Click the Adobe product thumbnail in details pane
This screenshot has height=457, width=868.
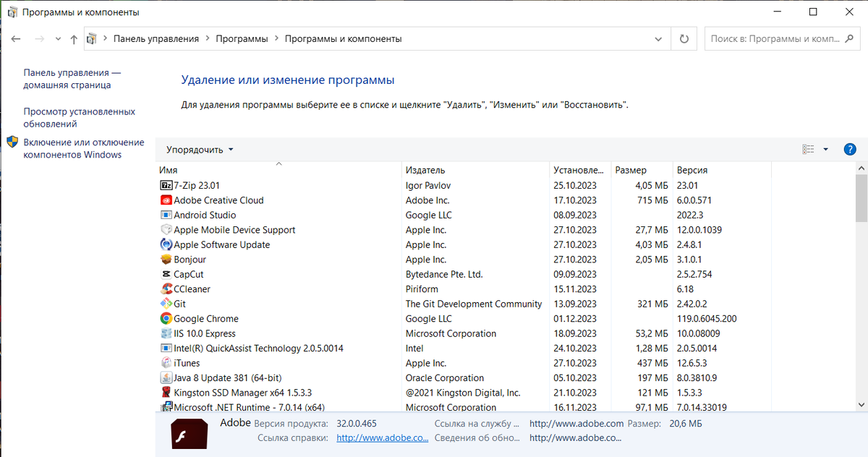[x=189, y=434]
